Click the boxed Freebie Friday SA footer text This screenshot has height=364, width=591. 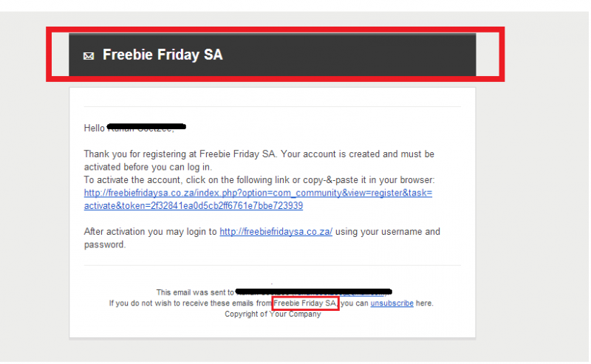coord(305,303)
